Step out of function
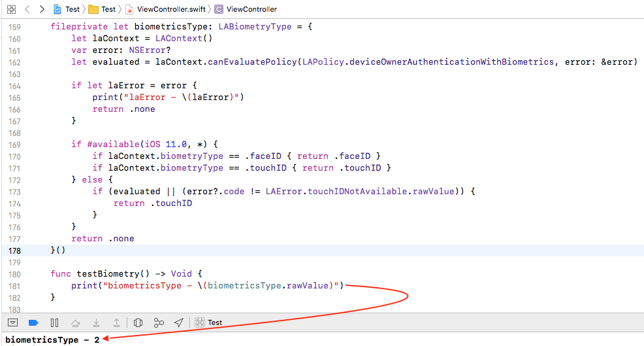Viewport: 644px width, 346px height. click(117, 322)
